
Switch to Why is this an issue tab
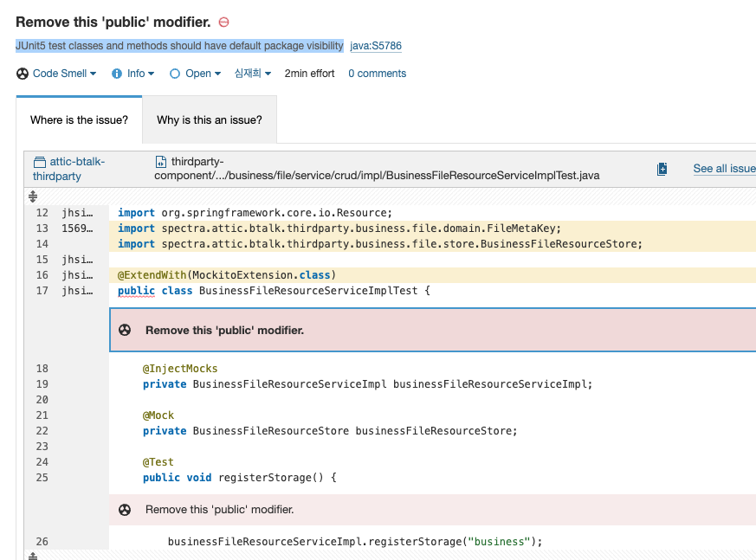coord(210,120)
